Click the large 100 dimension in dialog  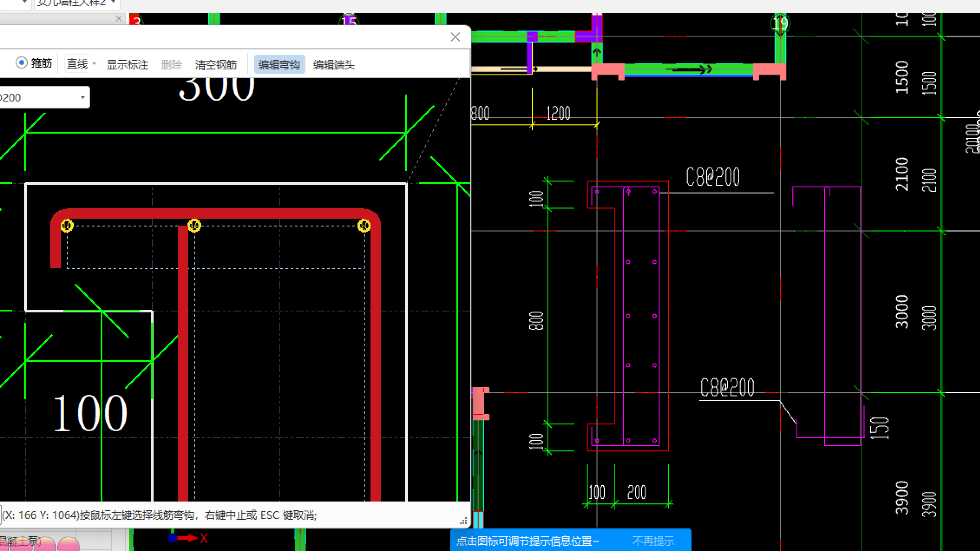click(90, 413)
